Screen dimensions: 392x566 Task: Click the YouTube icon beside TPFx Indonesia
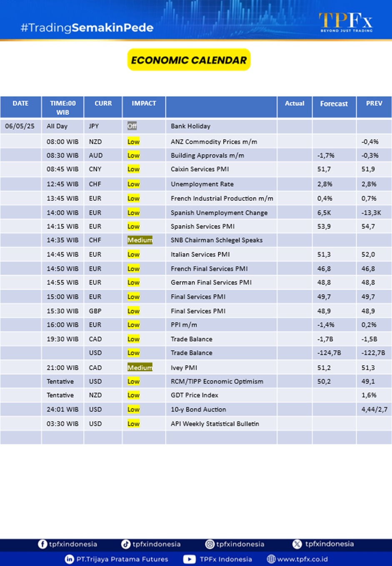tap(190, 559)
